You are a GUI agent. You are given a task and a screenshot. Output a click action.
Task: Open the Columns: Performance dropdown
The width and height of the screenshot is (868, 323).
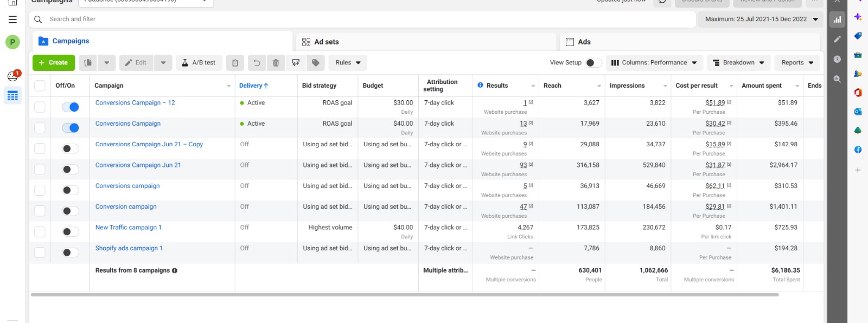654,63
